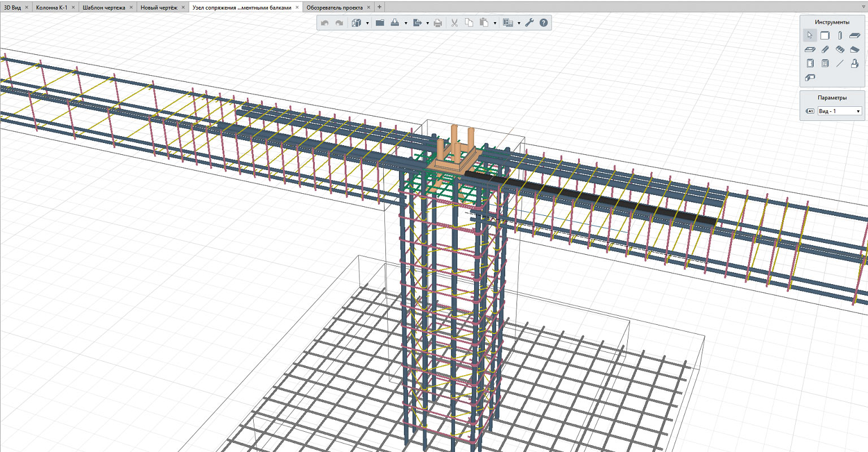Select the beam tool in Инструменты

(x=824, y=50)
